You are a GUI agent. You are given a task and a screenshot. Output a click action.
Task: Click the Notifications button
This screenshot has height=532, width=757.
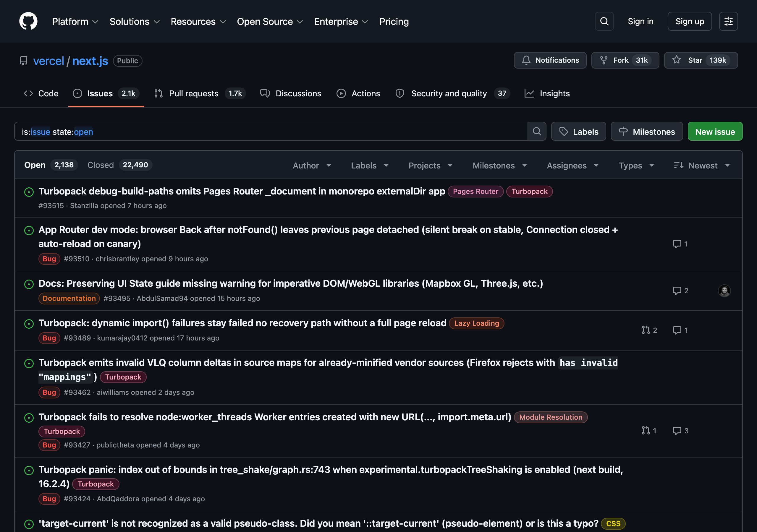(550, 60)
